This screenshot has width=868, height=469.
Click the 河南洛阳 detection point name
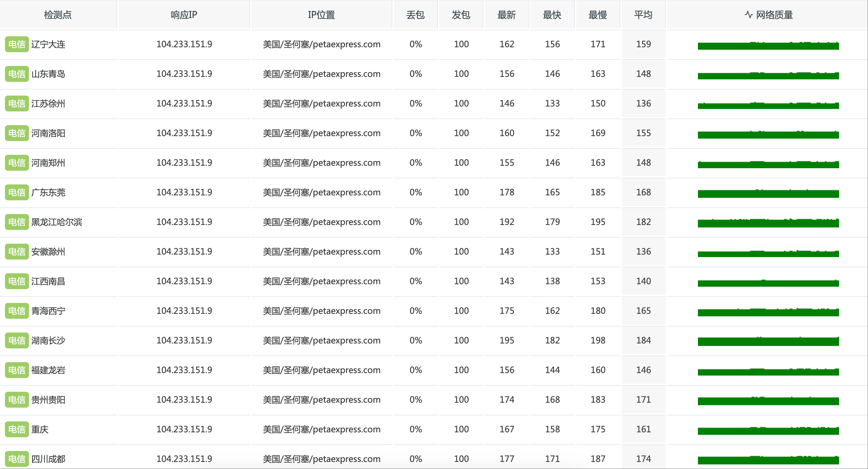48,133
